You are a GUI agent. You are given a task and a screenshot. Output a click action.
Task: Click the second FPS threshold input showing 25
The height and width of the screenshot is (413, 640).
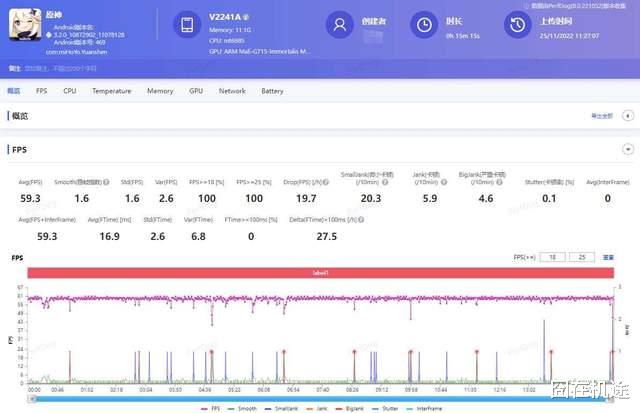[582, 257]
